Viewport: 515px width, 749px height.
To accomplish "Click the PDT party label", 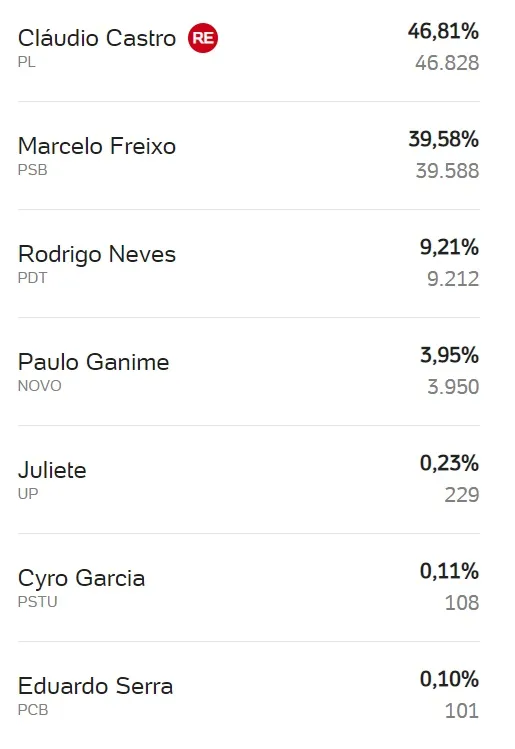I will 32,278.
